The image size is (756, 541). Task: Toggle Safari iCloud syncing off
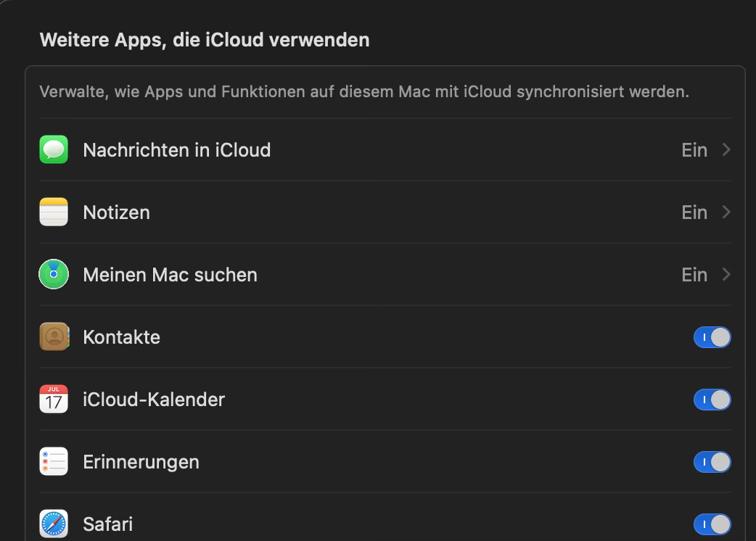tap(712, 524)
